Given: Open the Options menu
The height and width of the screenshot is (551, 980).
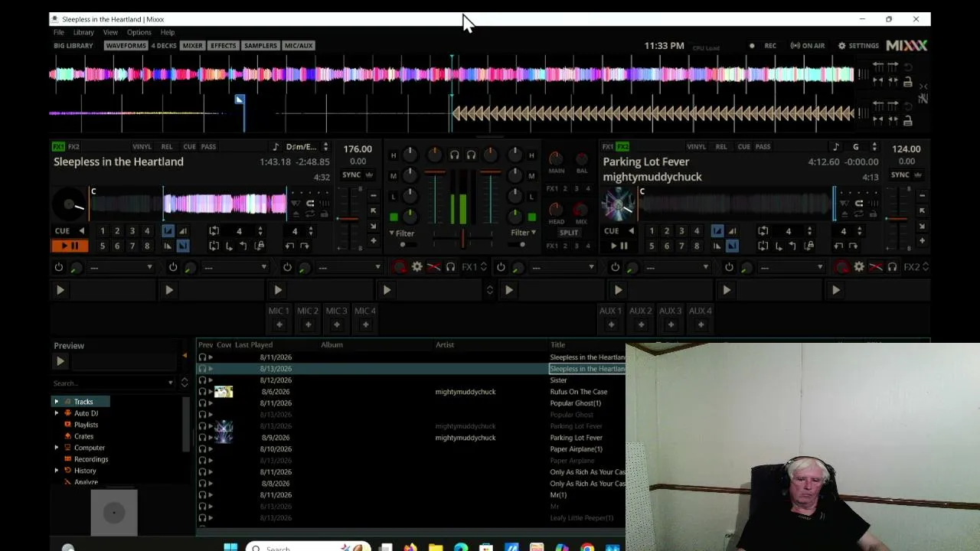Looking at the screenshot, I should 139,32.
